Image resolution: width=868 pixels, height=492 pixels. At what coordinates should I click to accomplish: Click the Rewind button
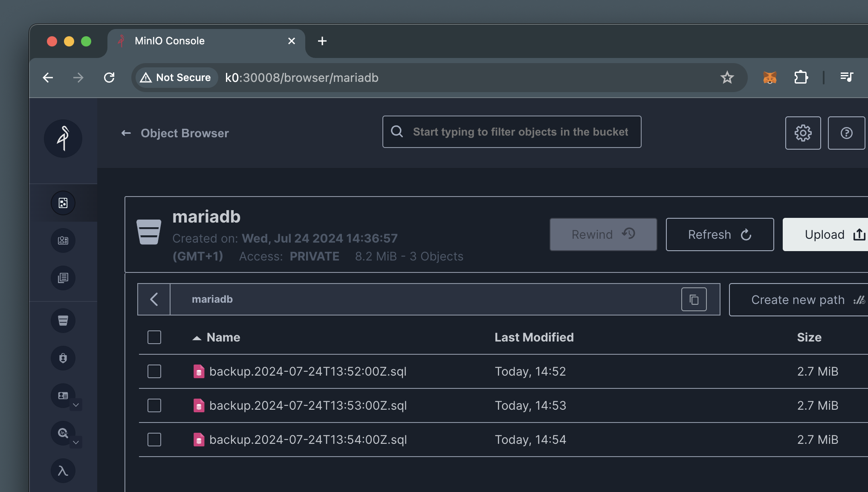603,234
